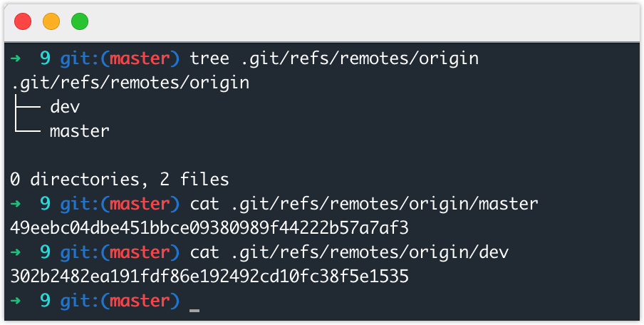
Task: Click the .git/refs/remotes/origin output path line
Action: 130,83
